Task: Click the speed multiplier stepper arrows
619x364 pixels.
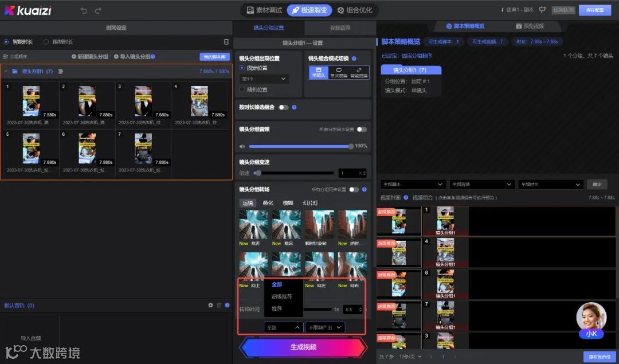Action: click(364, 173)
